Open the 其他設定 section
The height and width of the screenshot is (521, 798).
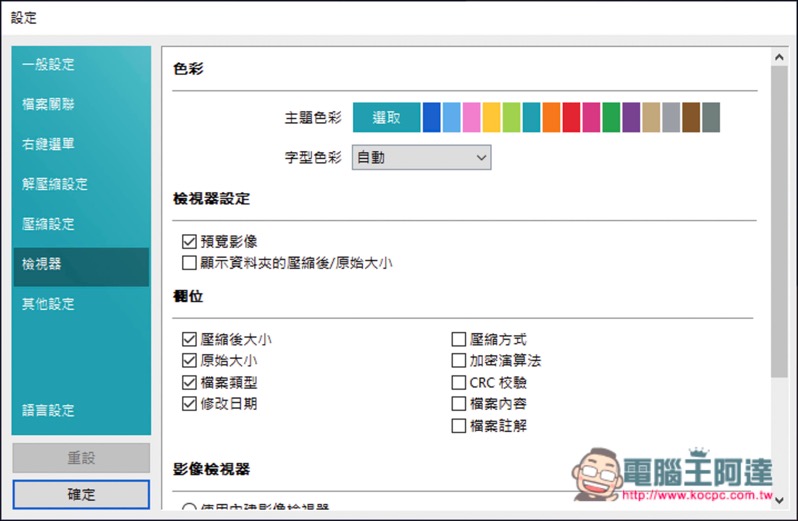click(81, 304)
